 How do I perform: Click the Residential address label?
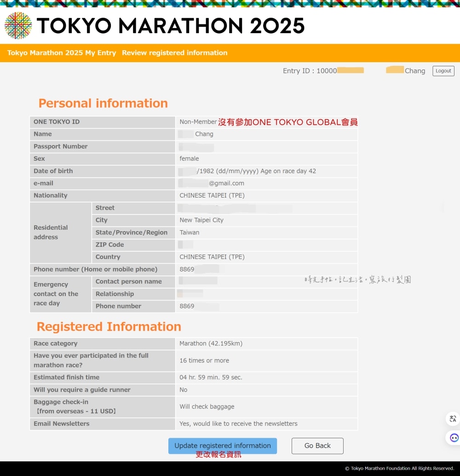tap(50, 232)
